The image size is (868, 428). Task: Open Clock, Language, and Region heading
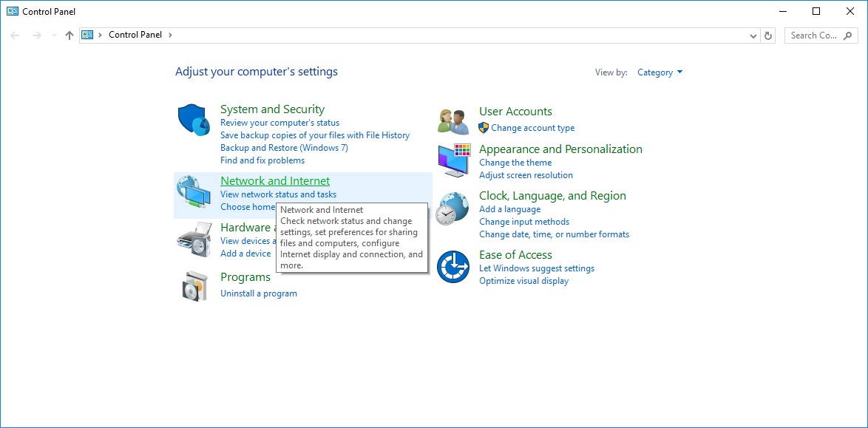(552, 195)
